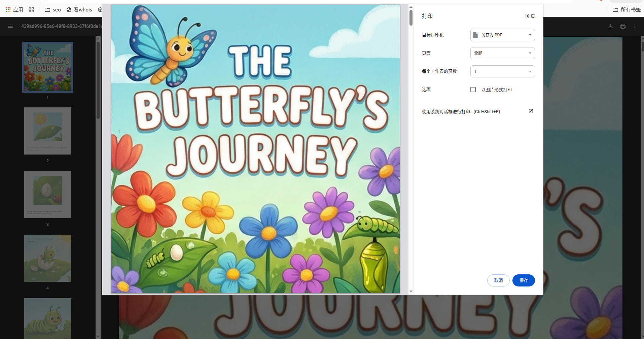Click the preview scrollbar up arrow
Image resolution: width=644 pixels, height=339 pixels.
coord(411,7)
